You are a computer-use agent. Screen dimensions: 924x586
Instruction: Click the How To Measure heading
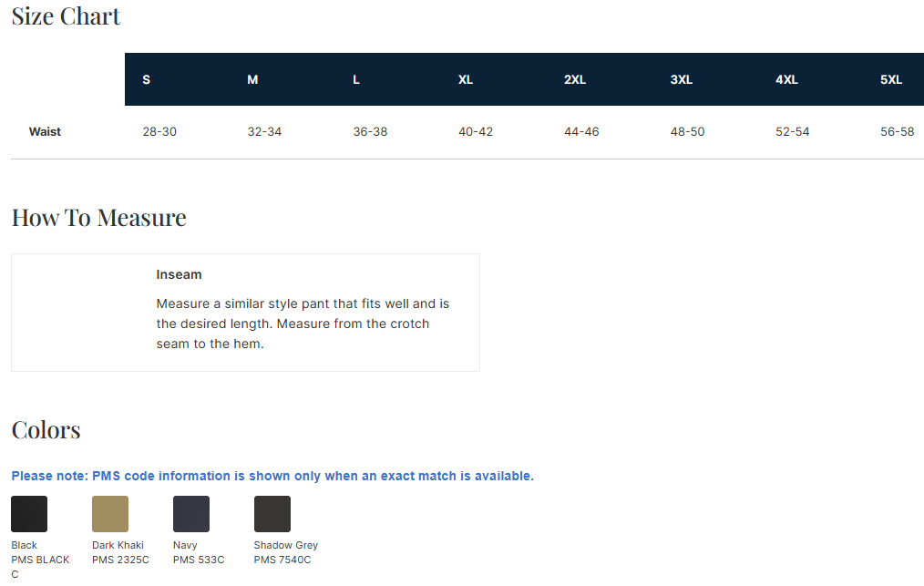tap(98, 218)
